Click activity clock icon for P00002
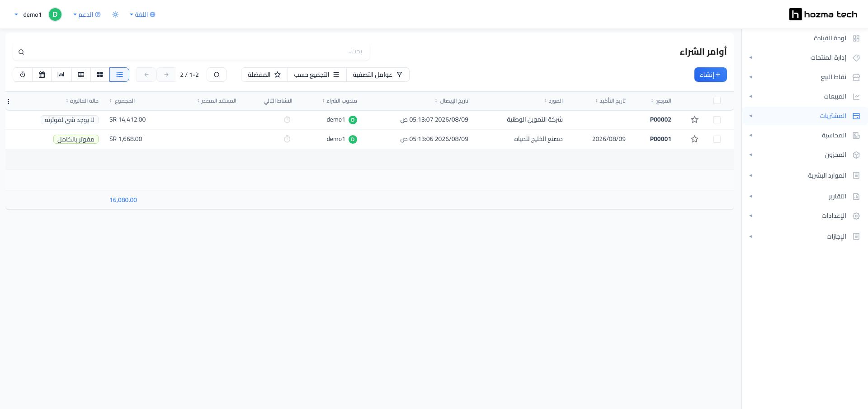Screen dimensions: 868x409 pos(287,120)
